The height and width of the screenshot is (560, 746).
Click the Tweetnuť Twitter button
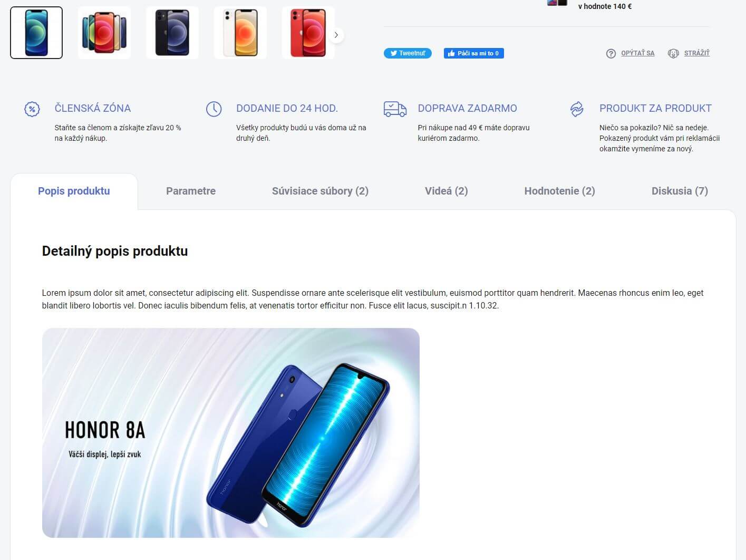pyautogui.click(x=408, y=53)
